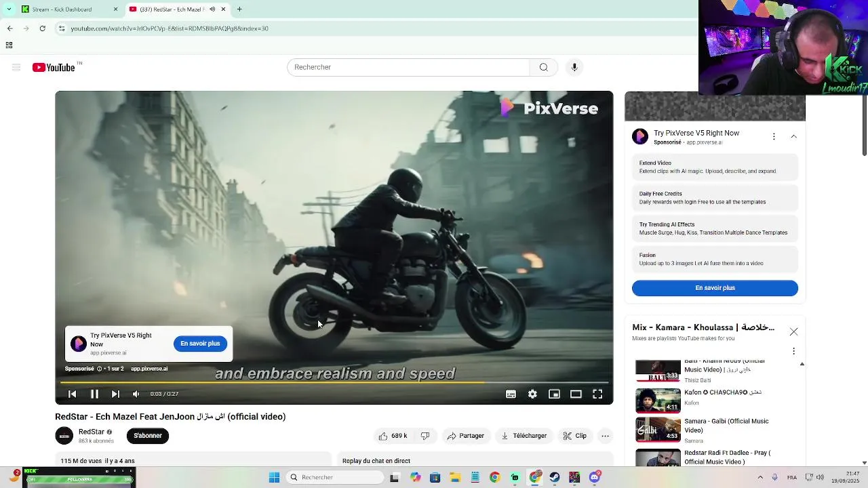The width and height of the screenshot is (868, 488).
Task: Toggle theater mode in the player
Action: pos(576,394)
